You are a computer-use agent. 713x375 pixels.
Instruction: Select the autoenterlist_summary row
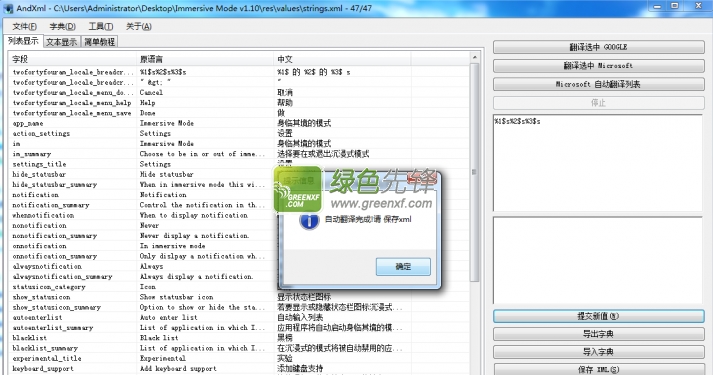239,328
